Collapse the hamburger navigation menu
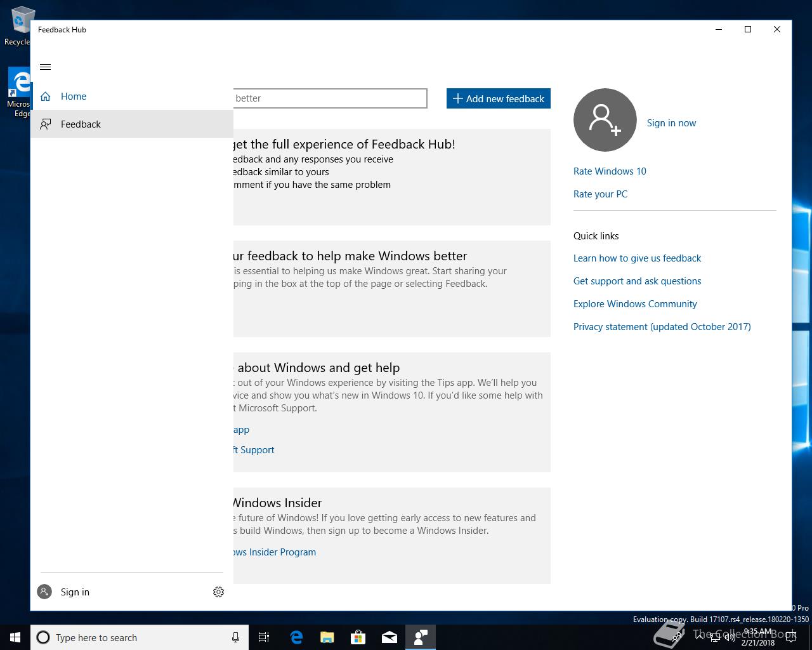The width and height of the screenshot is (812, 650). 45,67
